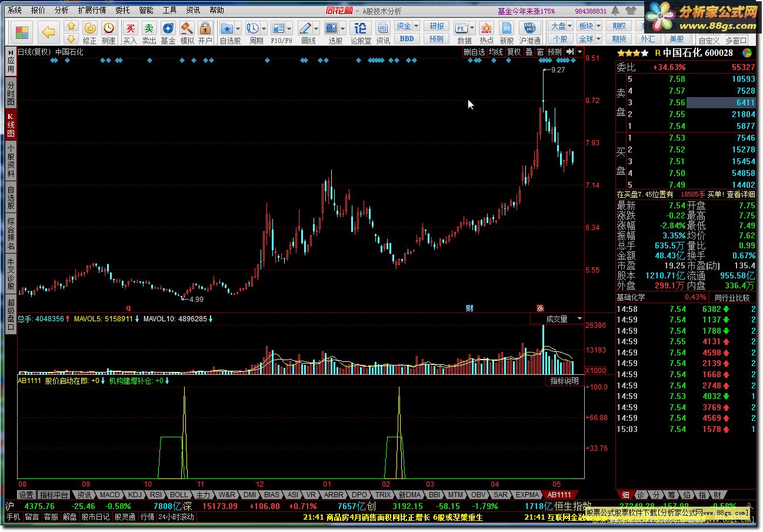
Task: Click the 设置 settings tab at bottom
Action: coord(26,495)
